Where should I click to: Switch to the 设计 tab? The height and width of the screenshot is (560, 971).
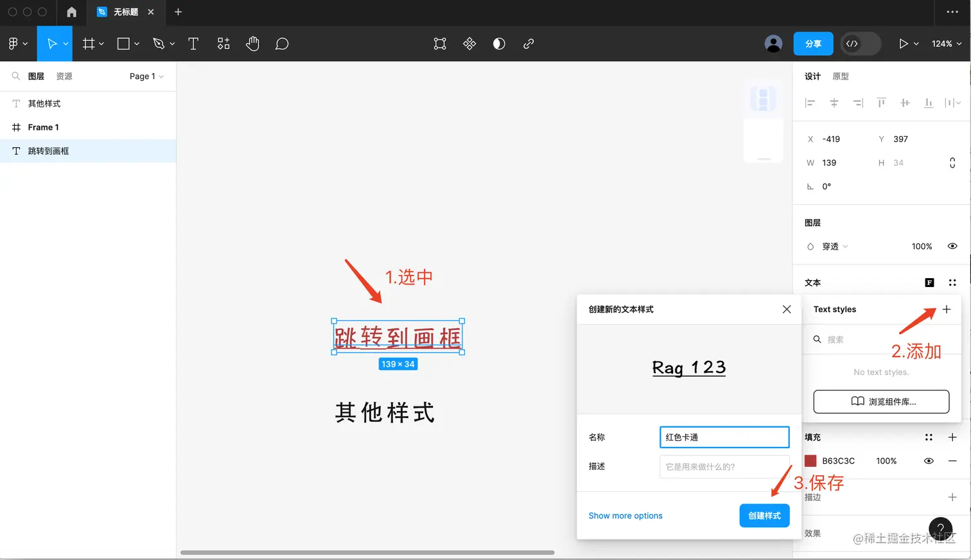[812, 76]
